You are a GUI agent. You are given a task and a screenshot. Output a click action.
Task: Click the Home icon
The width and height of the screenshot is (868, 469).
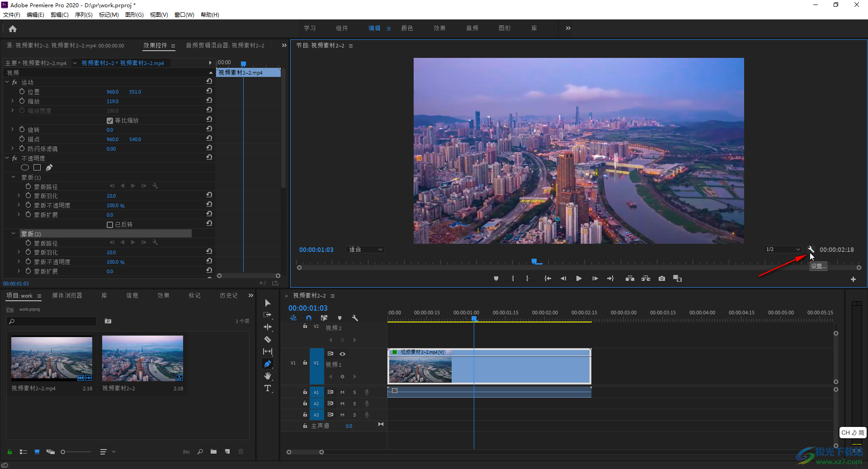(13, 29)
